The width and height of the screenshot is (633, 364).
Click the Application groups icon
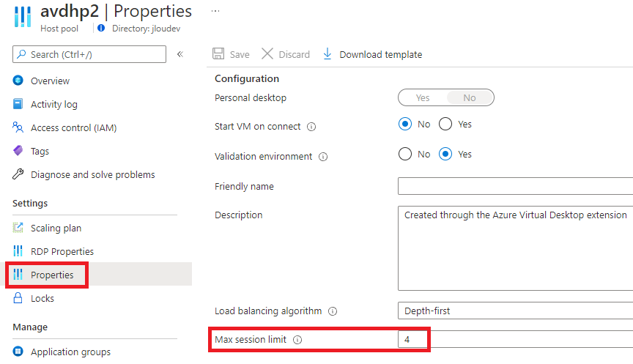click(x=18, y=351)
